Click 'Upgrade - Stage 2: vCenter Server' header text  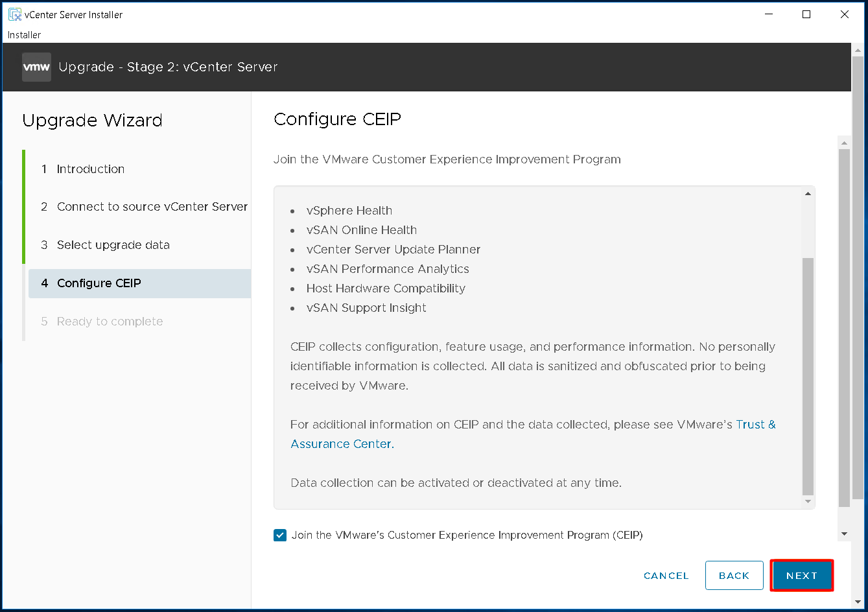(168, 67)
